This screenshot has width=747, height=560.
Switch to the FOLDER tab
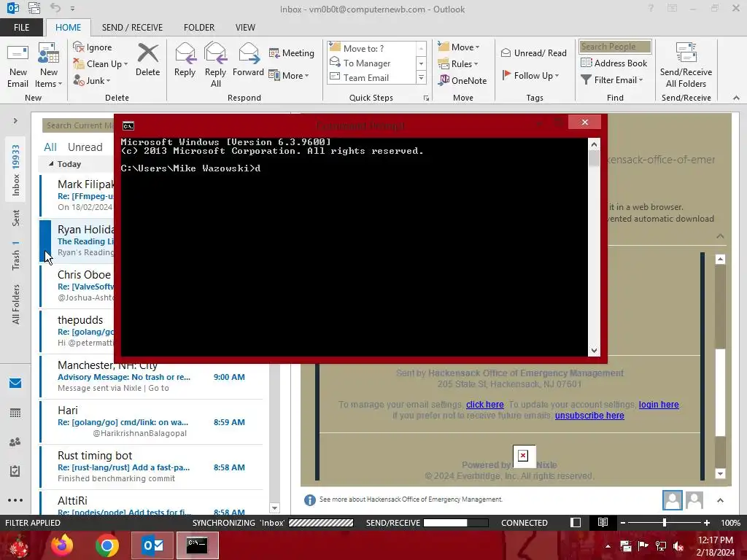(x=199, y=27)
